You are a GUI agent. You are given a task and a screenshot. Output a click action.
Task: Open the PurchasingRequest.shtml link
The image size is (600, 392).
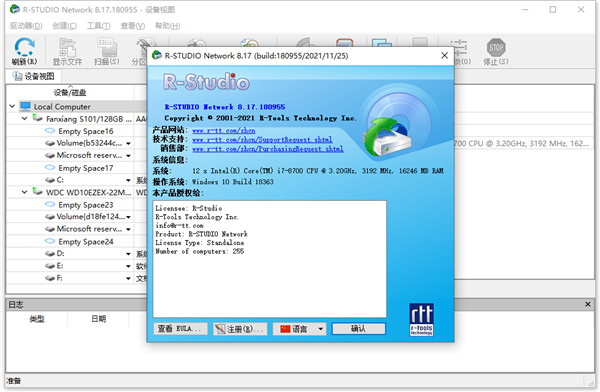pyautogui.click(x=267, y=149)
